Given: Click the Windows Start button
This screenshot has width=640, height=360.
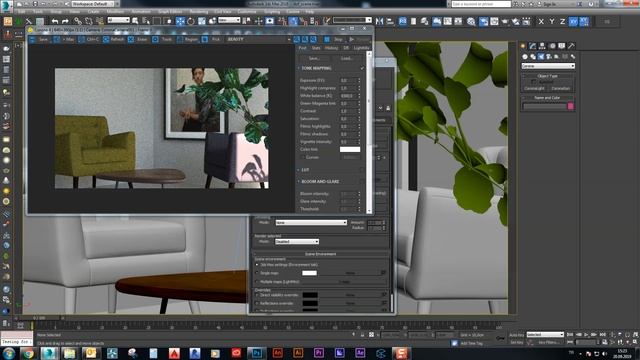Looking at the screenshot, I should tap(9, 353).
